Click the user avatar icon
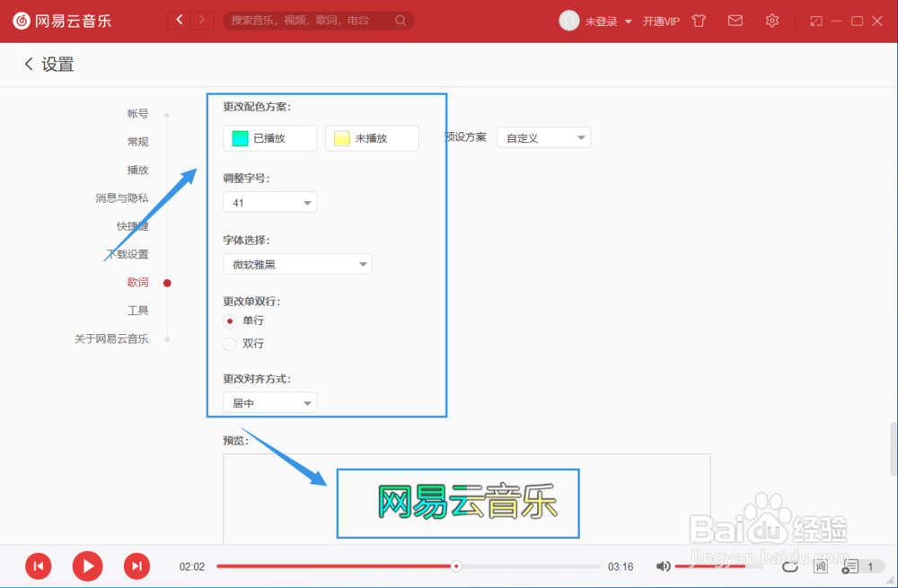 coord(568,22)
